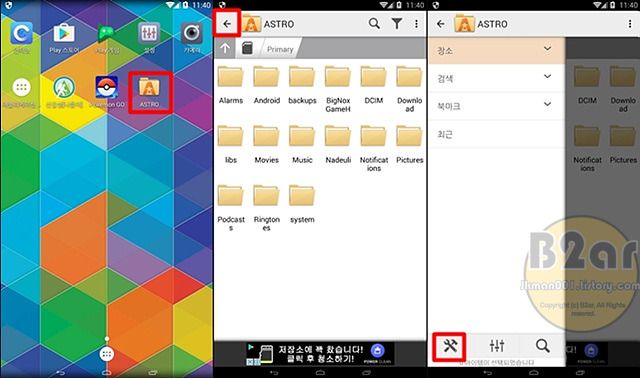
Task: Open app drawer button at dock
Action: click(x=107, y=354)
